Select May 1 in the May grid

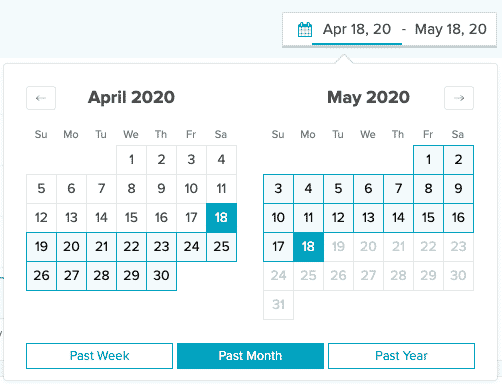tap(428, 160)
